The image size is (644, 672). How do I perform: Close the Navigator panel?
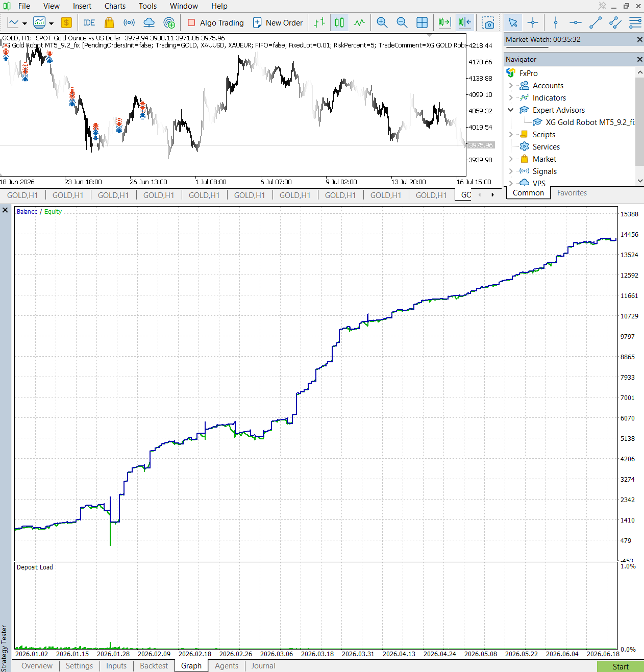click(639, 60)
